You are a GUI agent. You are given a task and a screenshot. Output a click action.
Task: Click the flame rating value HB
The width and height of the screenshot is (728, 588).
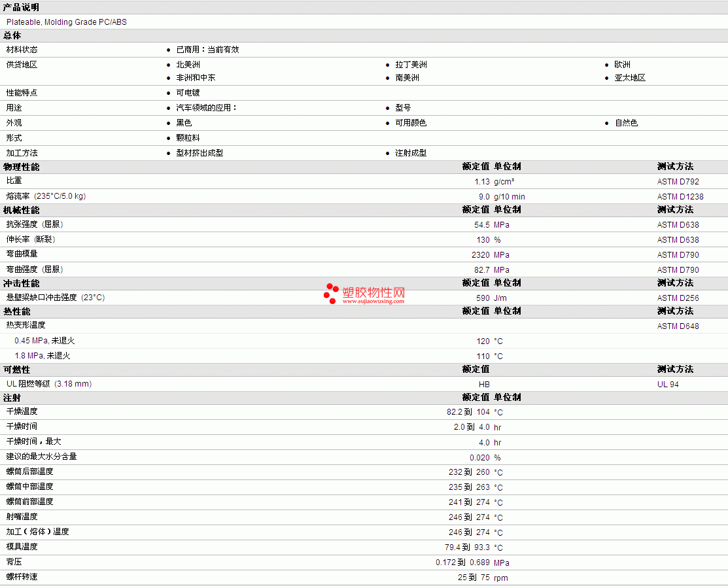pos(484,385)
